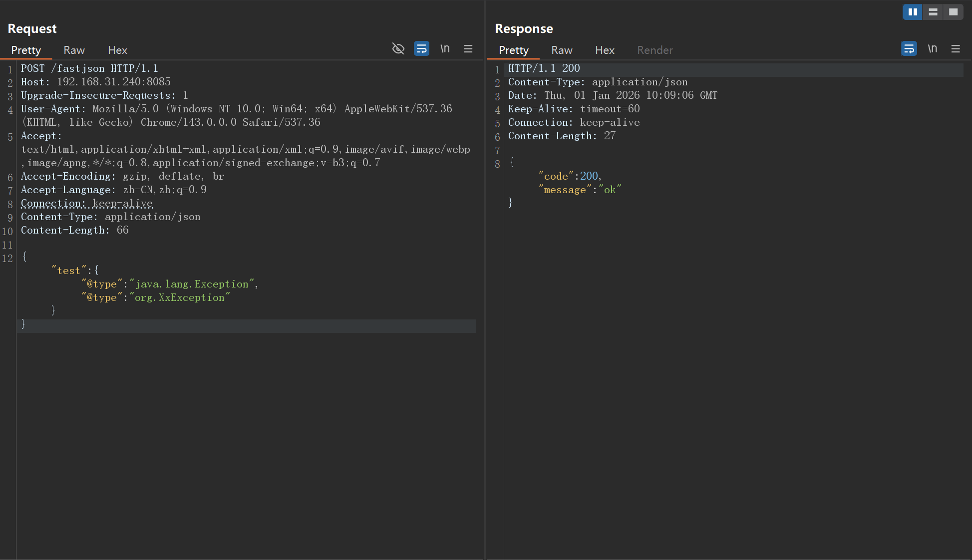Switch to combined single-panel layout
Screen dimensions: 972x560
(953, 12)
